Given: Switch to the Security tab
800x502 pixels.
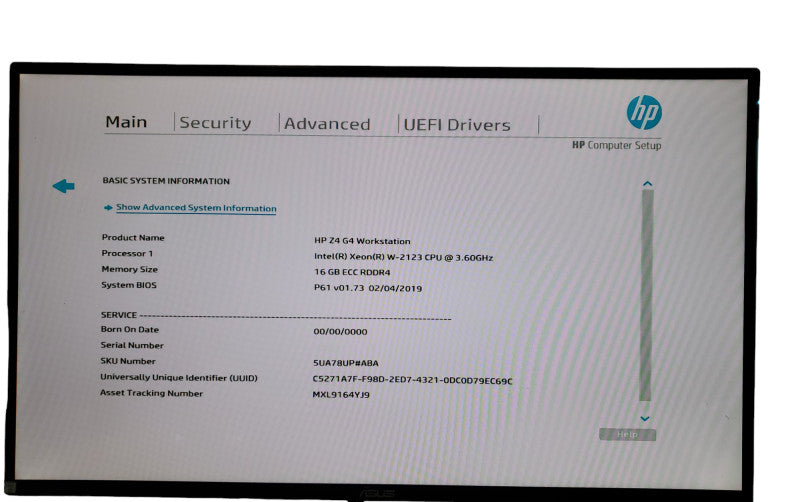Looking at the screenshot, I should click(215, 123).
